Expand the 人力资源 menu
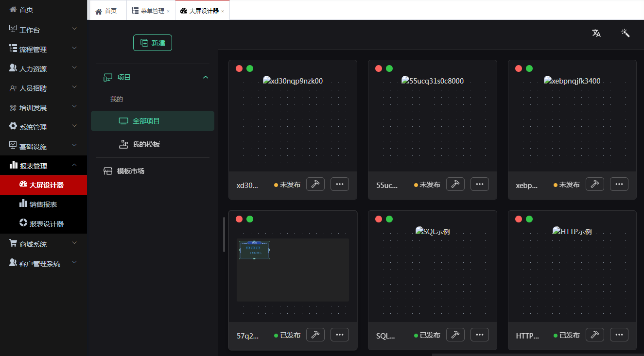The height and width of the screenshot is (356, 644). coord(43,68)
